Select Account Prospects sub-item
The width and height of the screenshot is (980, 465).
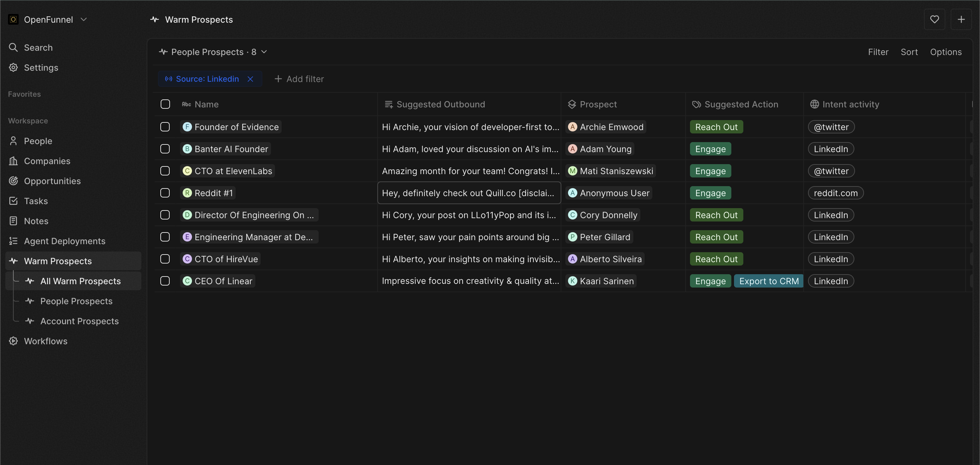[x=79, y=322]
